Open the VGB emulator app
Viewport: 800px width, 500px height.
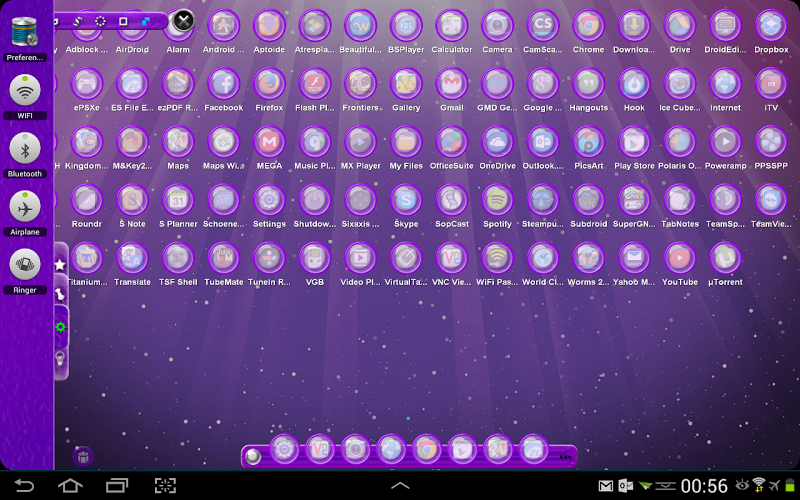pos(315,258)
